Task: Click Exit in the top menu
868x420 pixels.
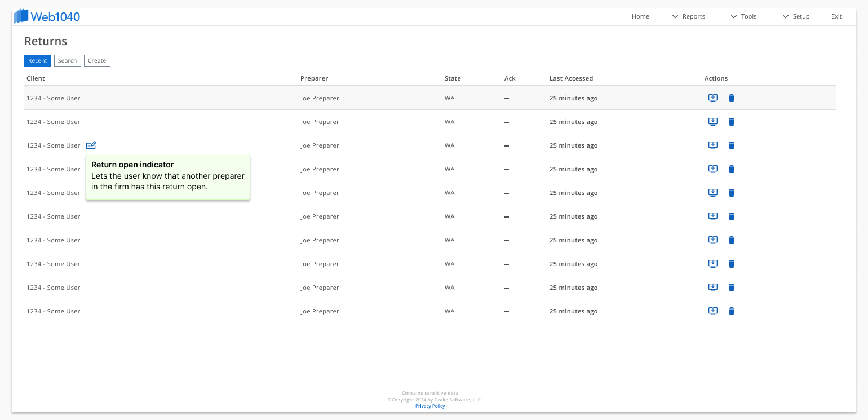Action: [x=836, y=16]
